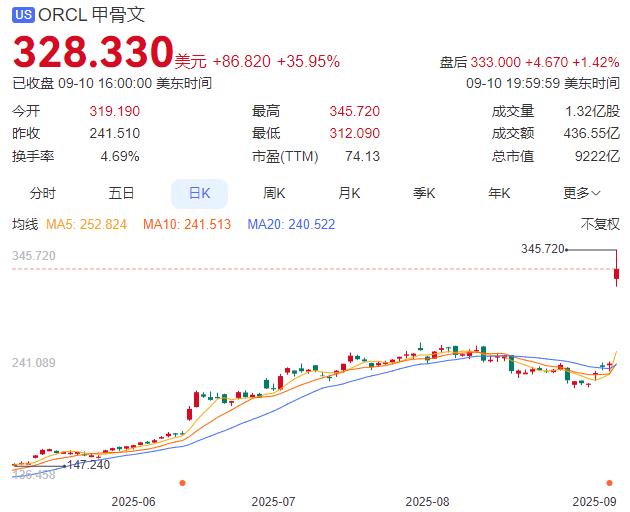Click the price change +86.820 value
630x512 pixels.
241,61
